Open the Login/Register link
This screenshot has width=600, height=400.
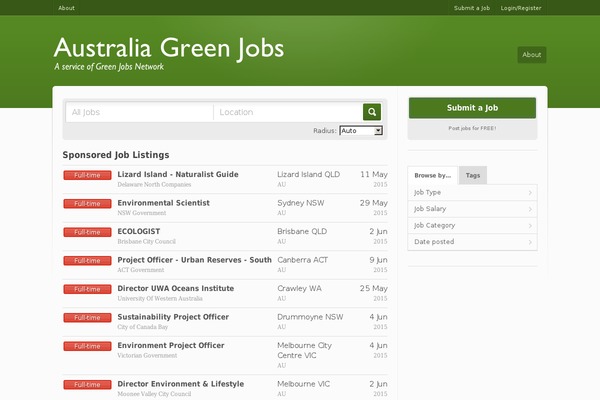click(x=521, y=8)
